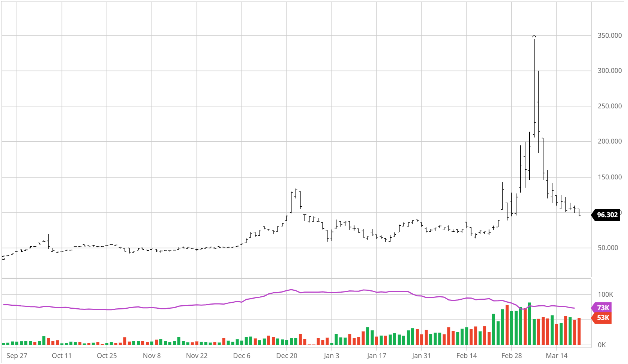Click the 350.000 price axis label
The image size is (628, 364).
[609, 36]
